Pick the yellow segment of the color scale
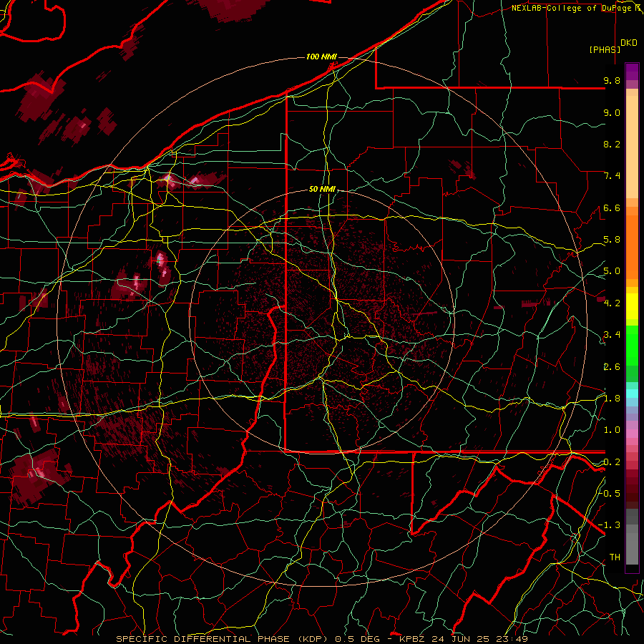Viewport: 644px width, 644px height. pos(632,306)
